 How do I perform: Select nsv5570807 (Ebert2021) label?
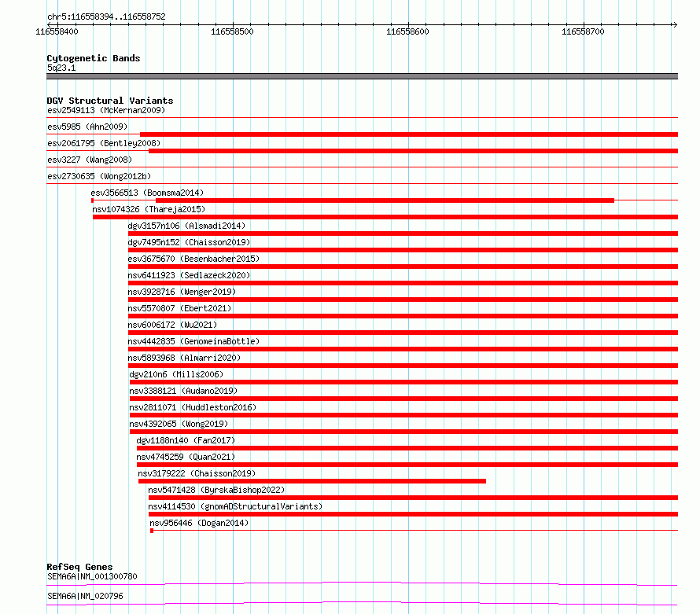point(179,308)
